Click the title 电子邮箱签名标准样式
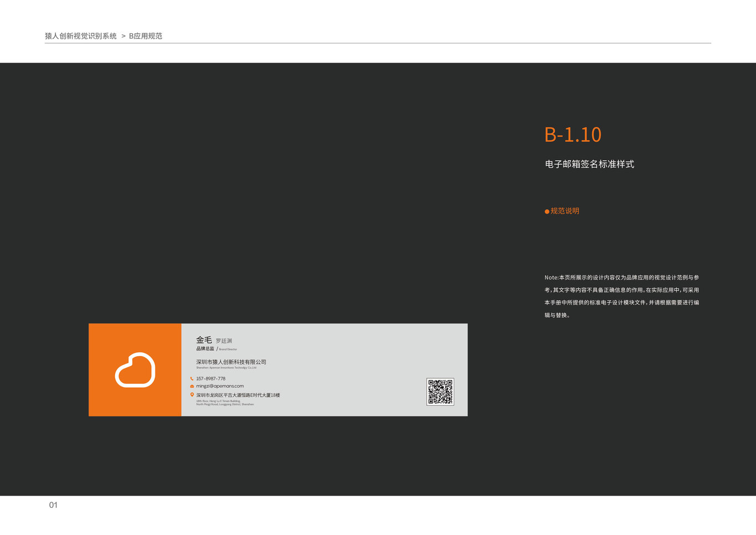Viewport: 756px width, 535px height. point(589,164)
